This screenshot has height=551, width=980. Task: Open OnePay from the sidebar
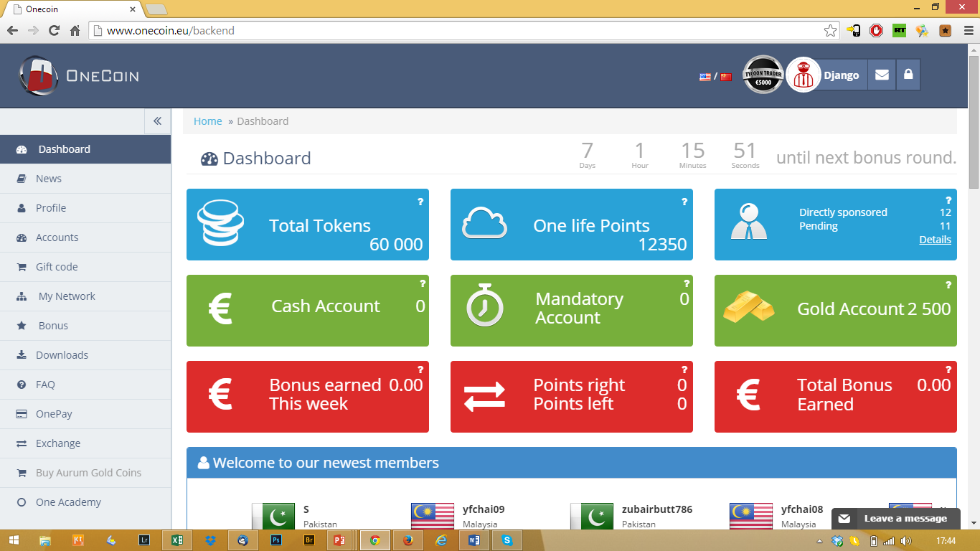click(x=85, y=414)
